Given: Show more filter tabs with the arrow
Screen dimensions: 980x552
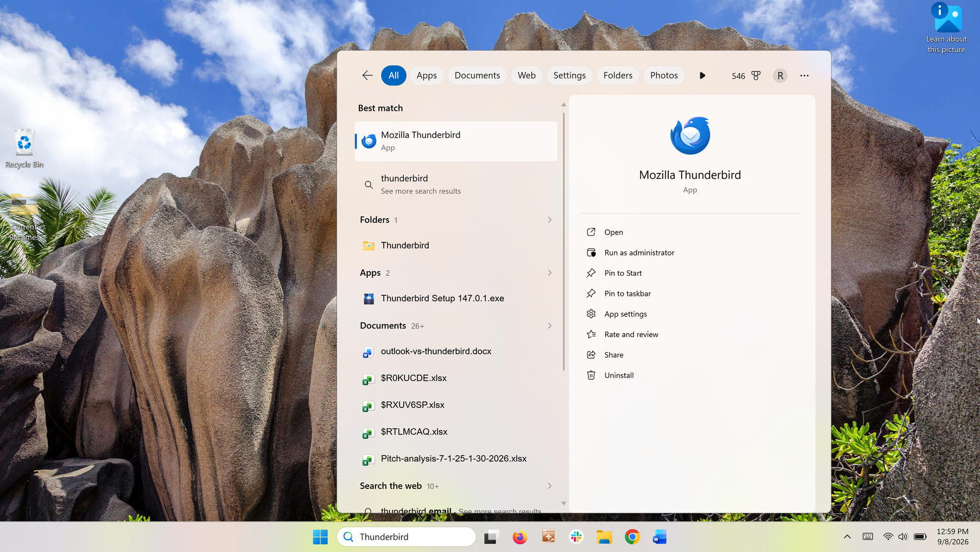Looking at the screenshot, I should point(703,75).
